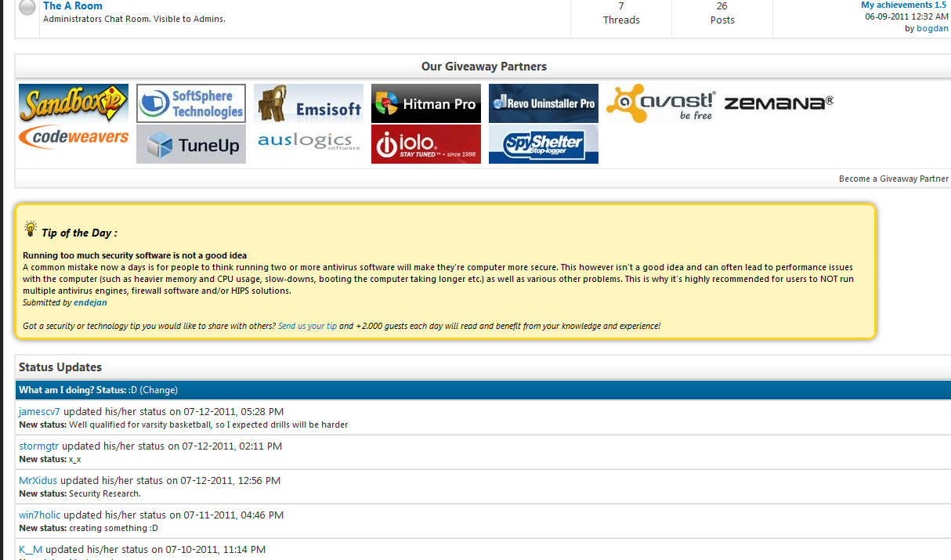This screenshot has height=560, width=951.
Task: Click the 'Security Research.' status text
Action: [105, 493]
